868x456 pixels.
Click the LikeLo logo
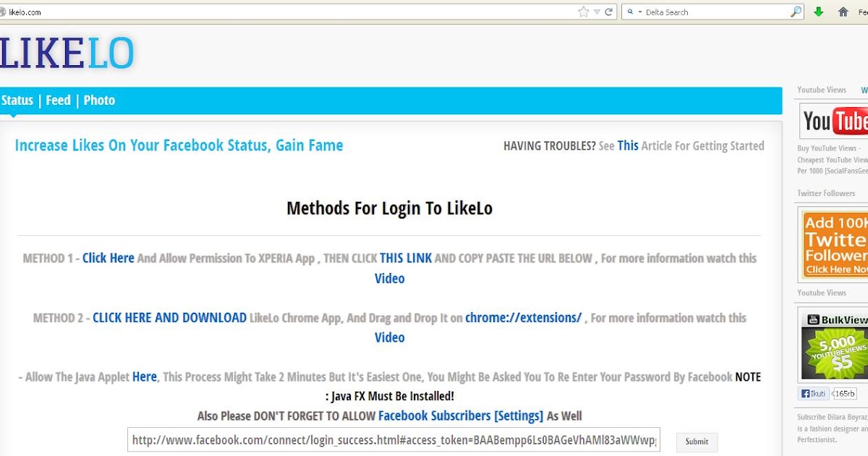pos(67,53)
